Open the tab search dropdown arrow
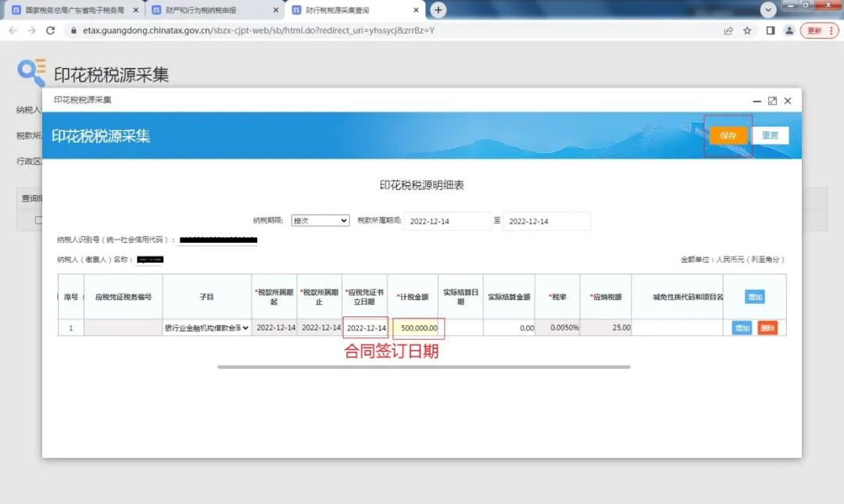Viewport: 844px width, 504px height. [x=768, y=9]
